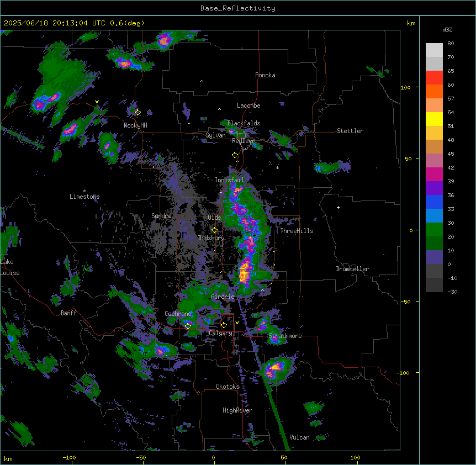The height and width of the screenshot is (465, 476).
Task: Click the RockyMH map label
Action: pos(135,125)
